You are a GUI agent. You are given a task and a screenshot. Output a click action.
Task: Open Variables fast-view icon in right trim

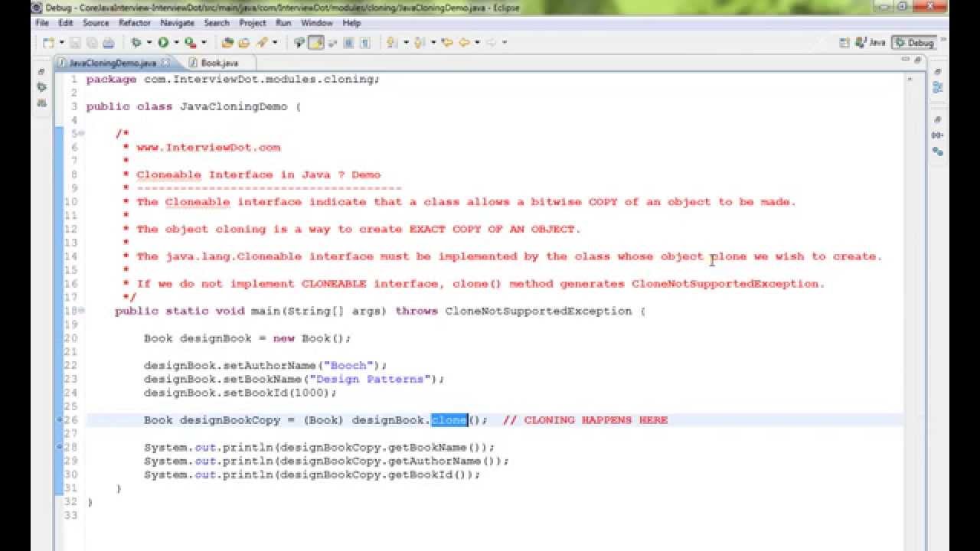(x=938, y=135)
